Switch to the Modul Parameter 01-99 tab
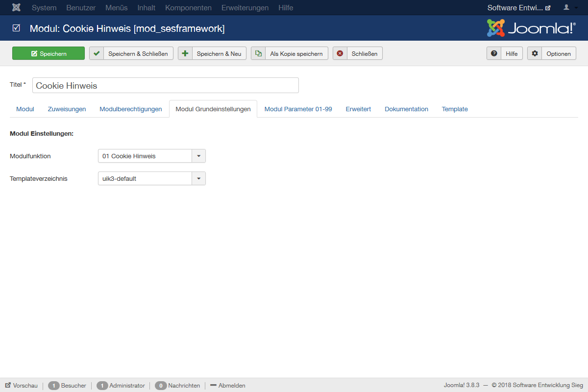The height and width of the screenshot is (392, 588). click(x=298, y=109)
